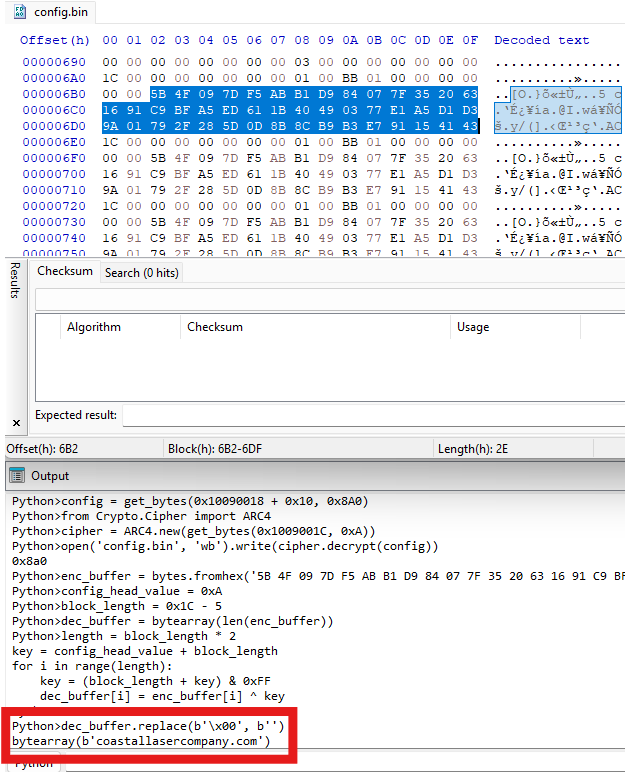Select offset row 00000730
Viewport: 625px width, 772px height.
point(54,223)
